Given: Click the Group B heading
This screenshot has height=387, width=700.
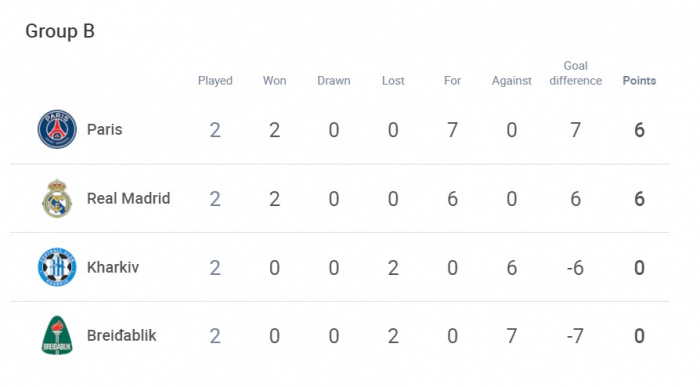Looking at the screenshot, I should coord(60,31).
